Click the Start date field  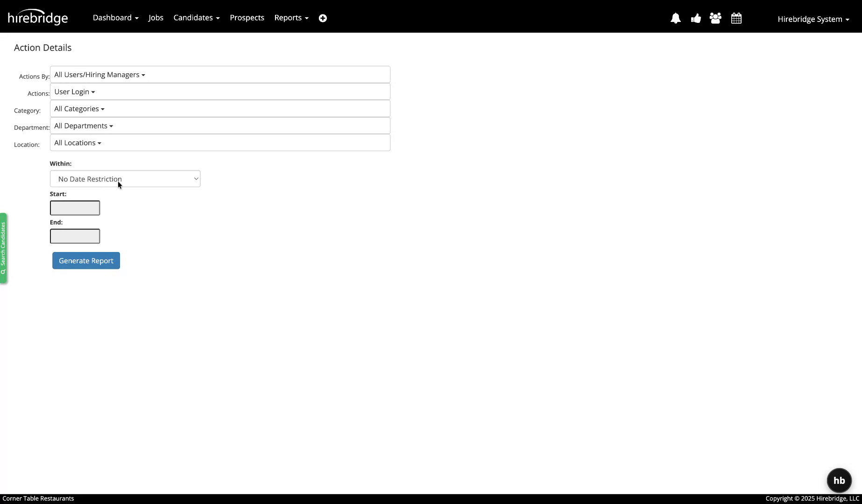(x=75, y=208)
